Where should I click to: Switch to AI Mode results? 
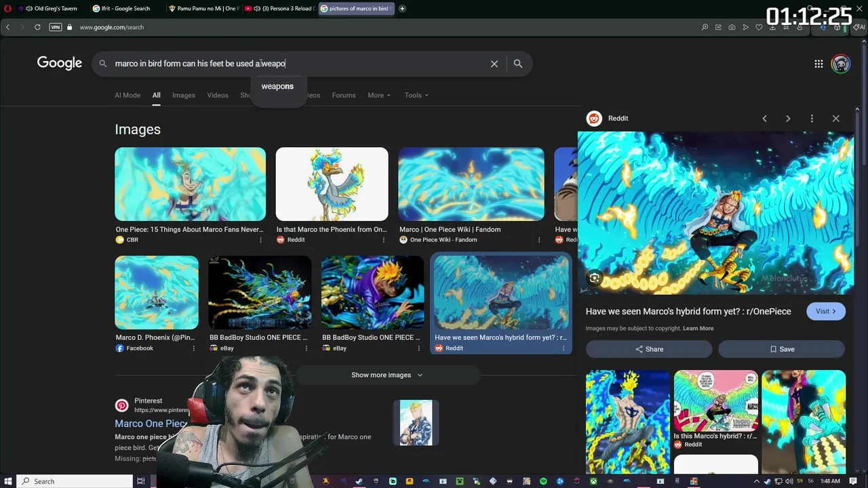(127, 95)
